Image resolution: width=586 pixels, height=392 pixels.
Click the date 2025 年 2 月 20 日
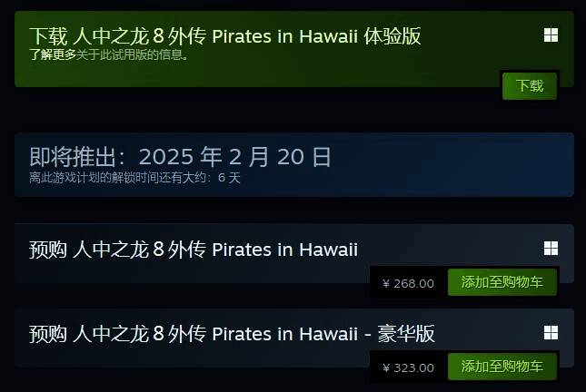[235, 156]
